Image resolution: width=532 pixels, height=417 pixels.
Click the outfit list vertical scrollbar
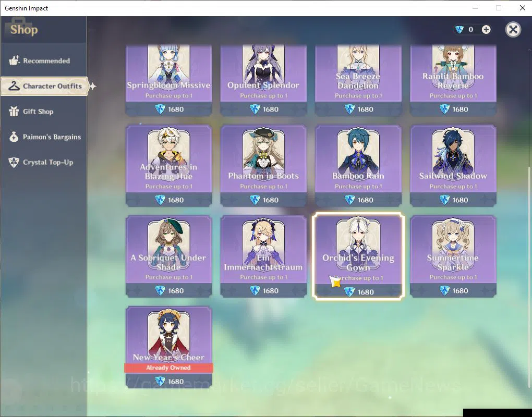[x=528, y=277]
